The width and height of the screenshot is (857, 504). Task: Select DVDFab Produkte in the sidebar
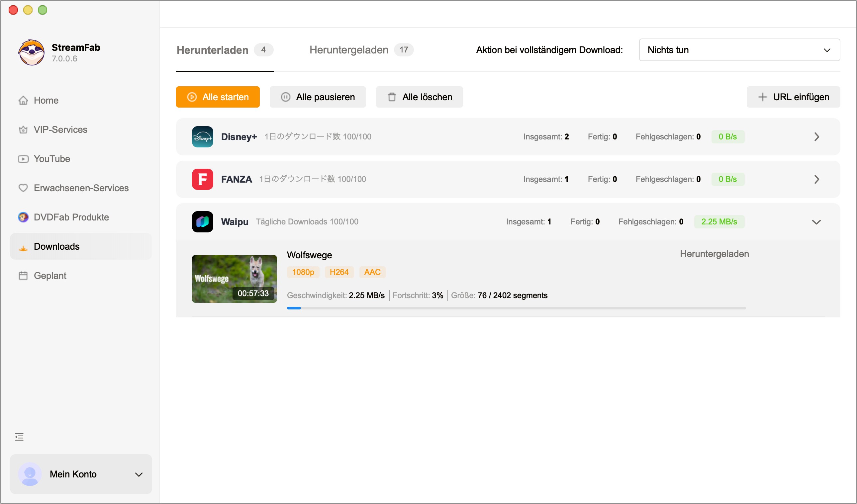(x=71, y=217)
